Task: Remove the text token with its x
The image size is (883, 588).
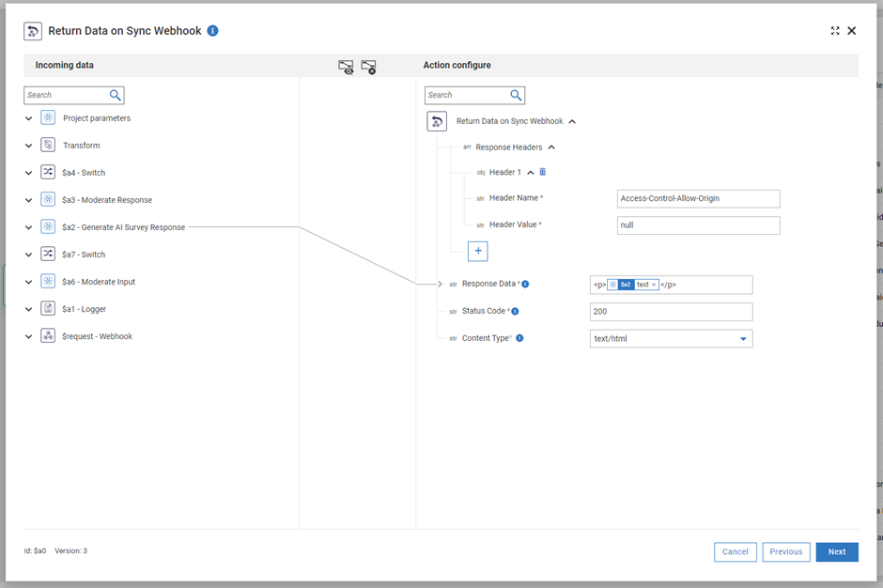Action: pyautogui.click(x=654, y=284)
